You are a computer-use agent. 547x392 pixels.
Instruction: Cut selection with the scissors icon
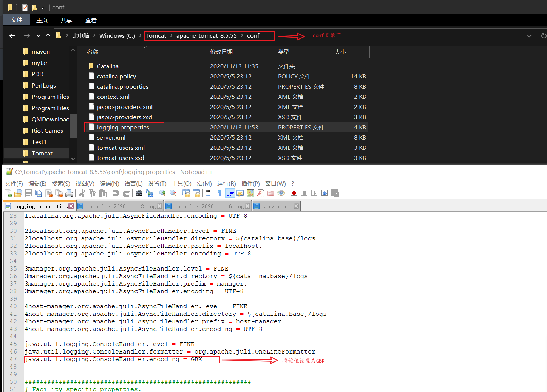[82, 193]
